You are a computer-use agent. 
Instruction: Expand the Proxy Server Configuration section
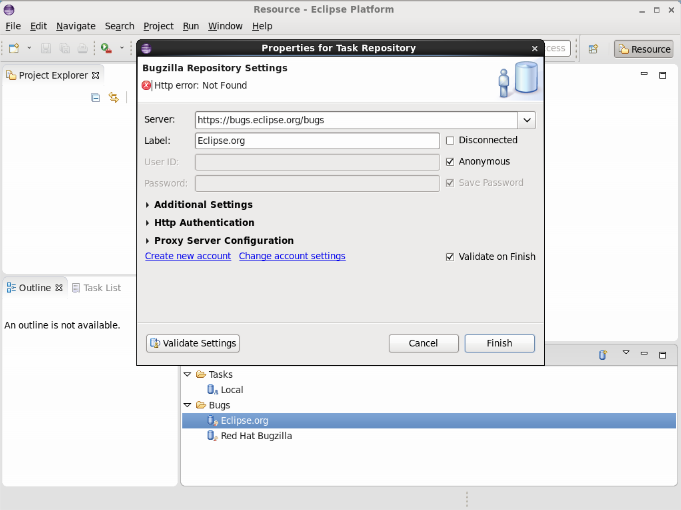[148, 241]
